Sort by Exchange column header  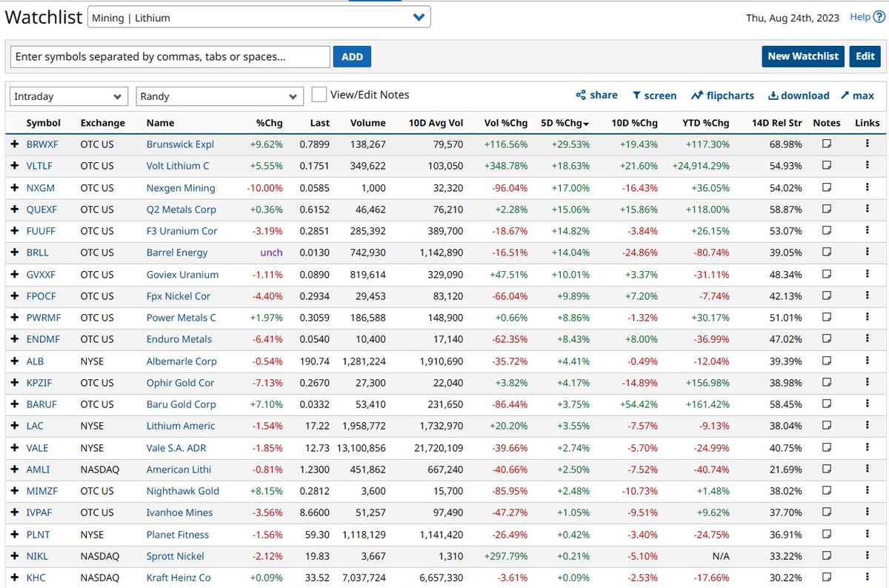click(x=102, y=123)
